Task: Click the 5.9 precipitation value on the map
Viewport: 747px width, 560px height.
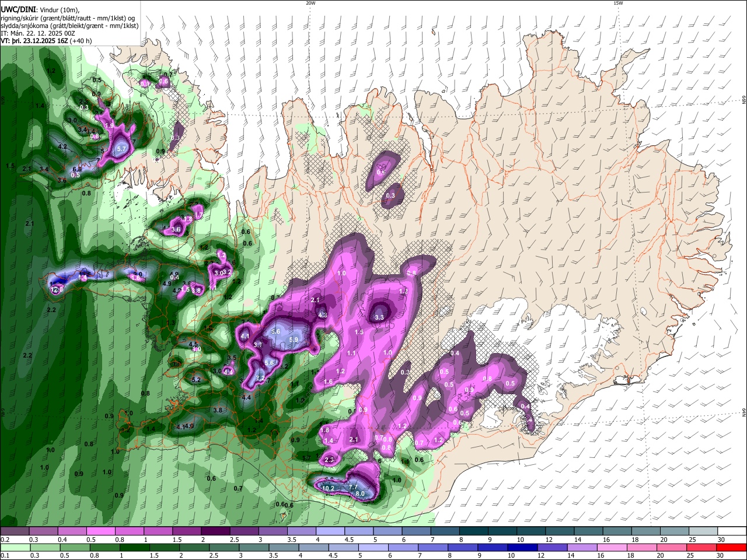Action: coord(294,339)
